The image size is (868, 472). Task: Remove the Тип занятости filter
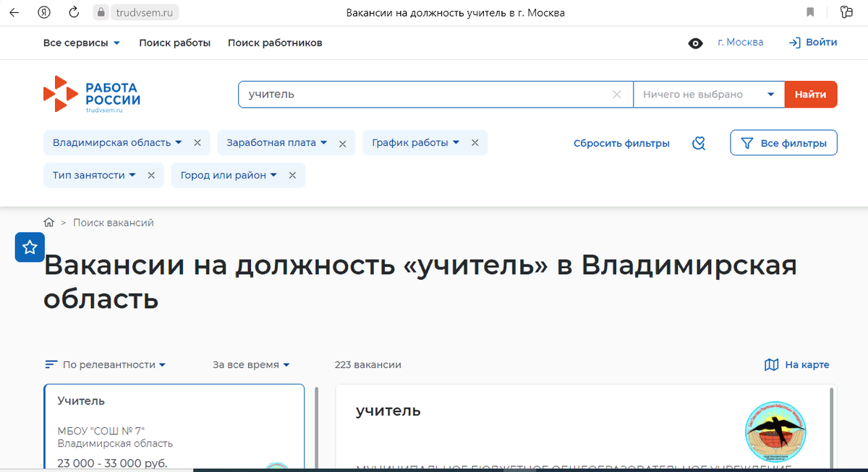(x=151, y=175)
